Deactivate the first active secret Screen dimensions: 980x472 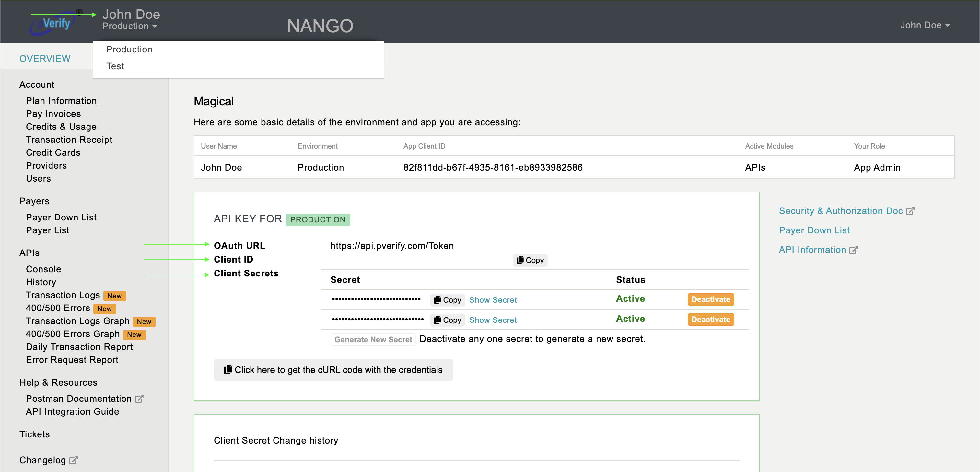711,299
